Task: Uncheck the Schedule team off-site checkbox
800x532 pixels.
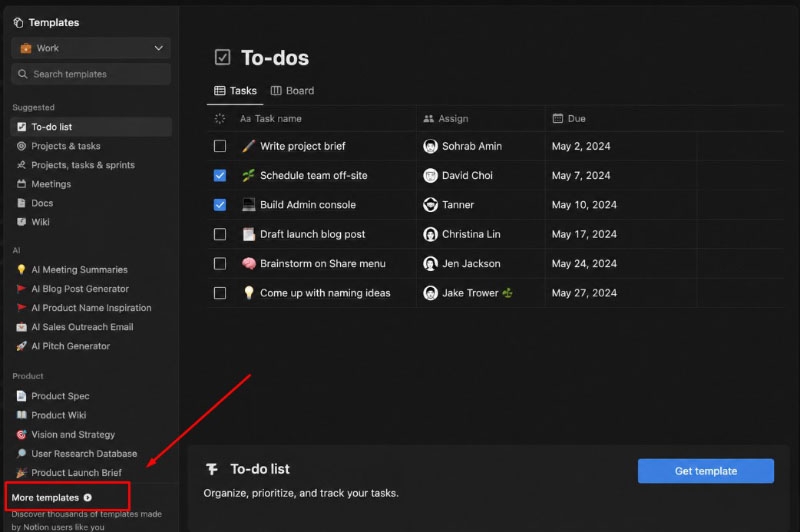Action: coord(220,175)
